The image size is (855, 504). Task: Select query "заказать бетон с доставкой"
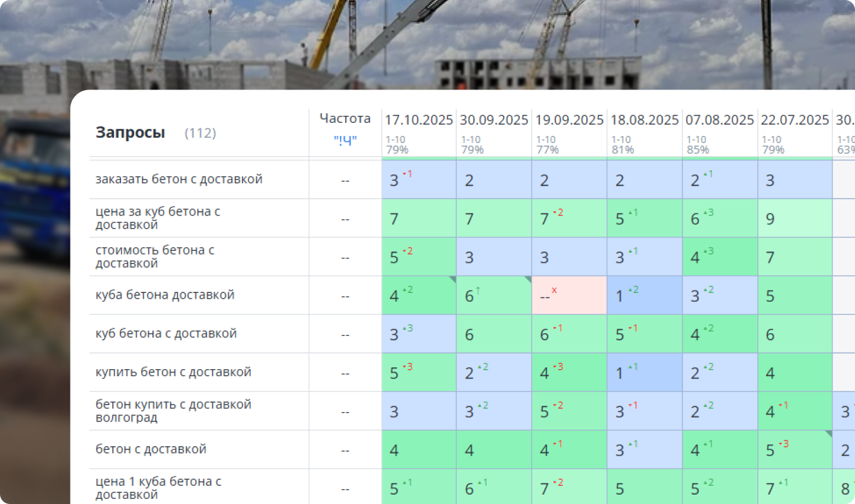[179, 179]
